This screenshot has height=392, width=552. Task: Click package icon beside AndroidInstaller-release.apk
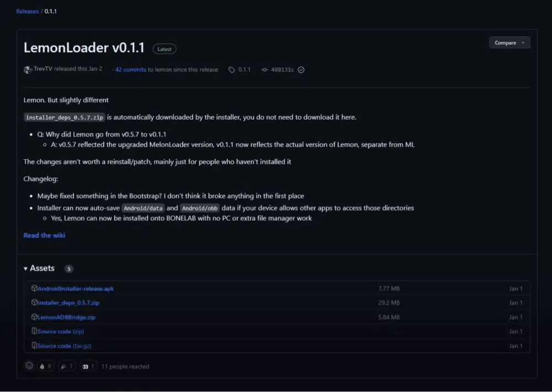click(x=34, y=288)
